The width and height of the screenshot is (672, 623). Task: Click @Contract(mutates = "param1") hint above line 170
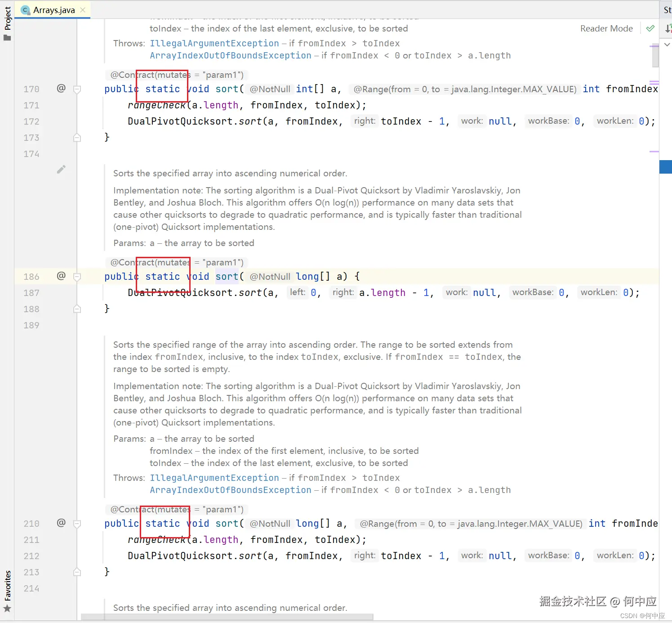tap(177, 75)
